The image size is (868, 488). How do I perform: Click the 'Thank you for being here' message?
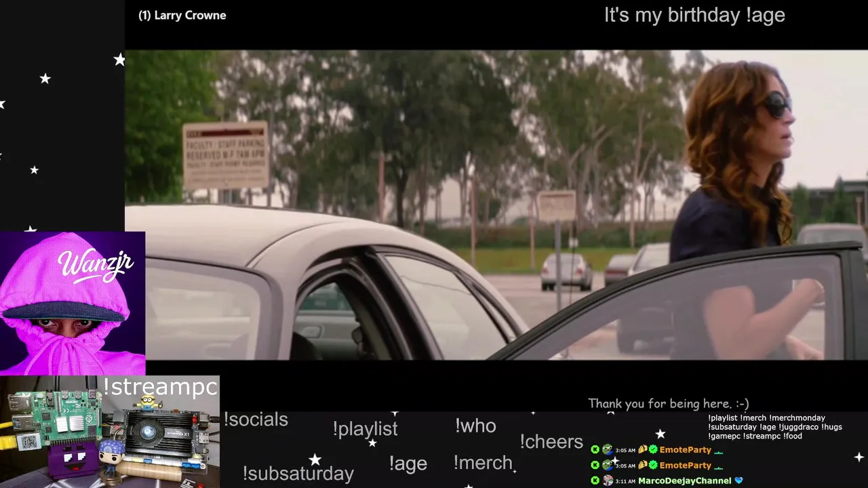(x=669, y=403)
